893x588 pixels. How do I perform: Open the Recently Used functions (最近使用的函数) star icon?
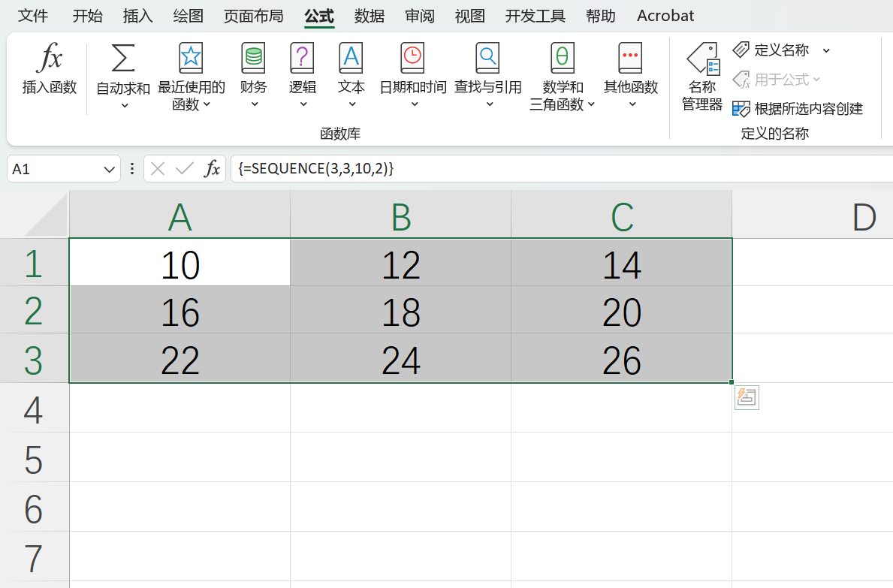tap(191, 58)
